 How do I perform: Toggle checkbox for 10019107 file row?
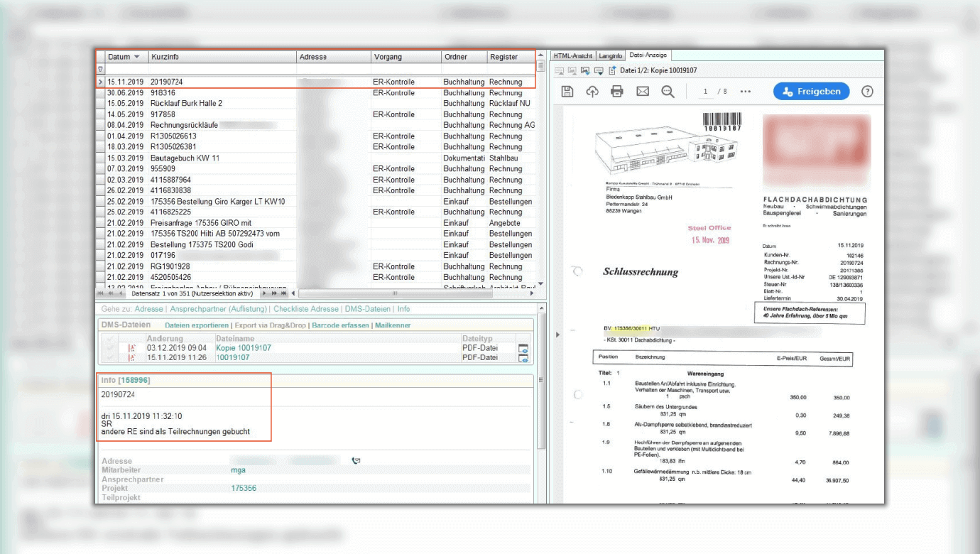[x=109, y=358]
